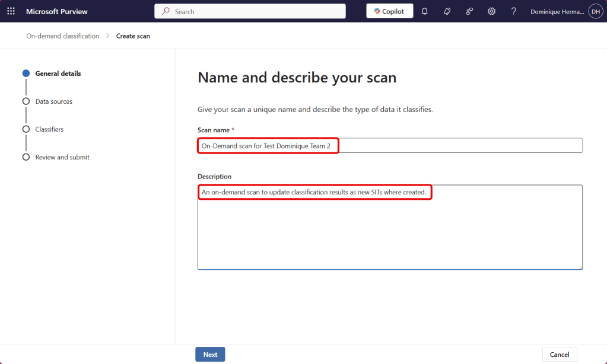
Task: Open the Dominique Herma account dropdown
Action: click(x=557, y=11)
